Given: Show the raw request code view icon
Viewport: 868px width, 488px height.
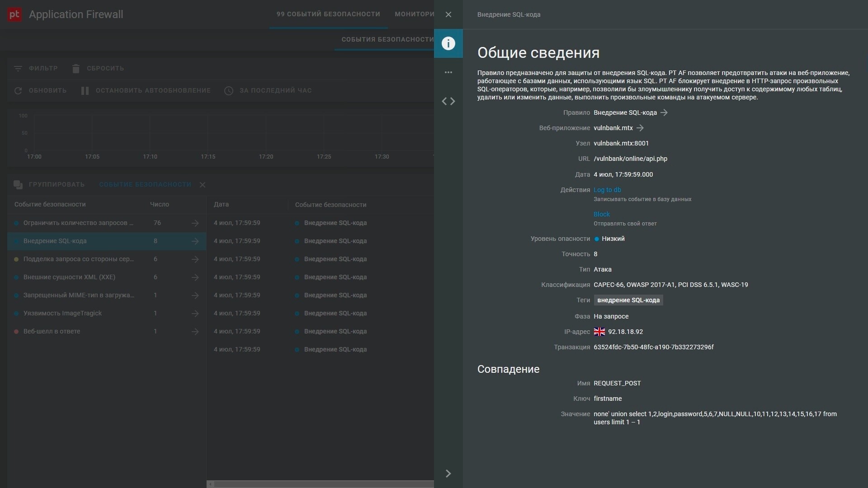Looking at the screenshot, I should 448,101.
